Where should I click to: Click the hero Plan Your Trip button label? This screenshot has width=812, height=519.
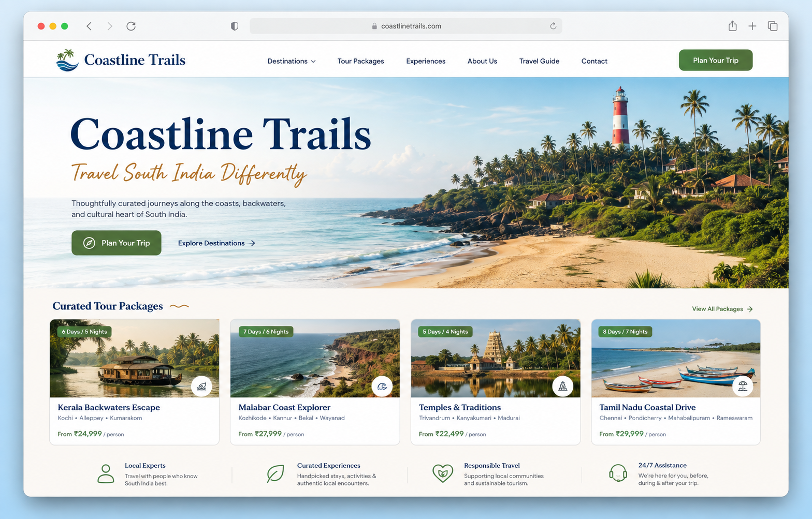[x=126, y=243]
